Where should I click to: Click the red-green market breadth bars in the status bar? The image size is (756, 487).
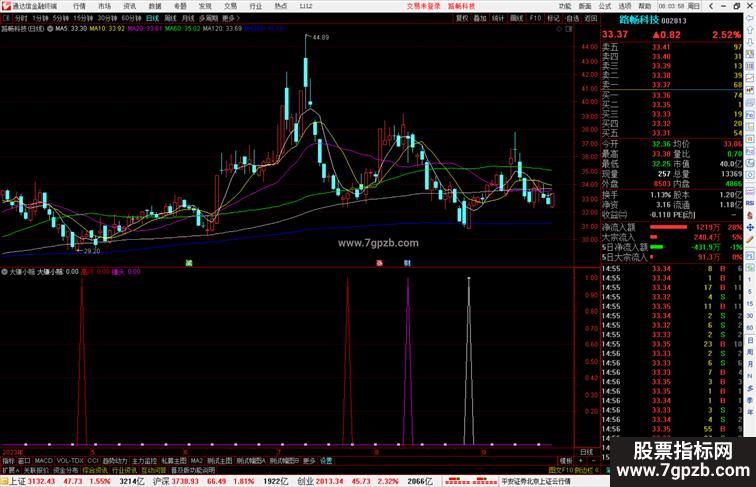click(472, 481)
